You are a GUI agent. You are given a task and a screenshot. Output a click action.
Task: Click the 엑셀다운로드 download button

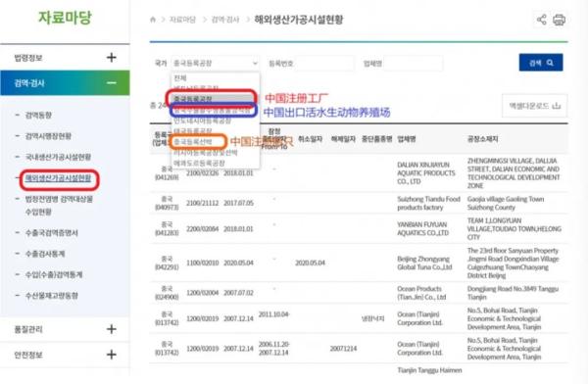point(534,106)
